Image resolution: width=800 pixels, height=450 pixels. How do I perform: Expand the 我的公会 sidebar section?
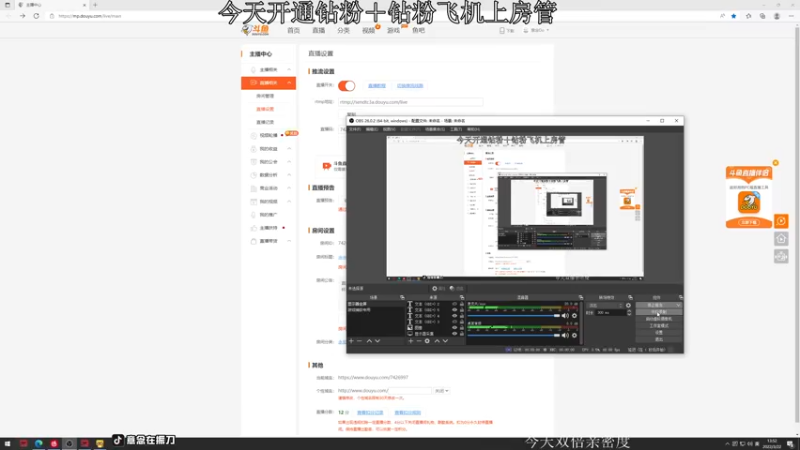(x=289, y=162)
